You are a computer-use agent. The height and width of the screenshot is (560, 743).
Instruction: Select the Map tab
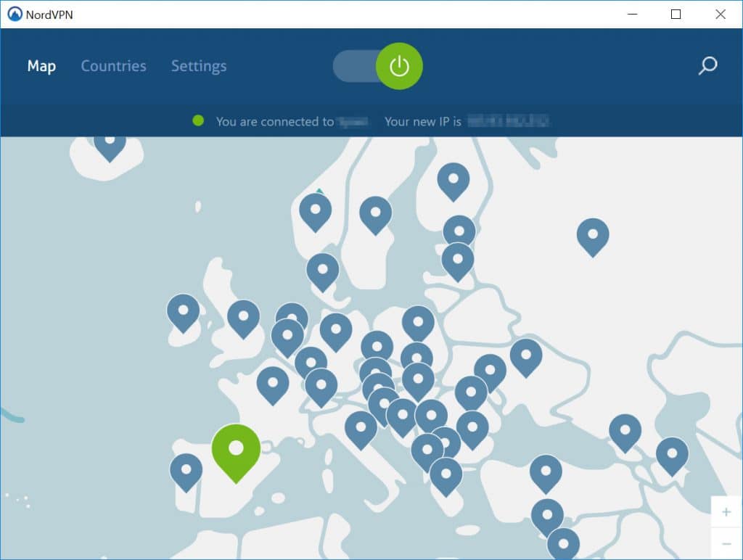coord(41,66)
